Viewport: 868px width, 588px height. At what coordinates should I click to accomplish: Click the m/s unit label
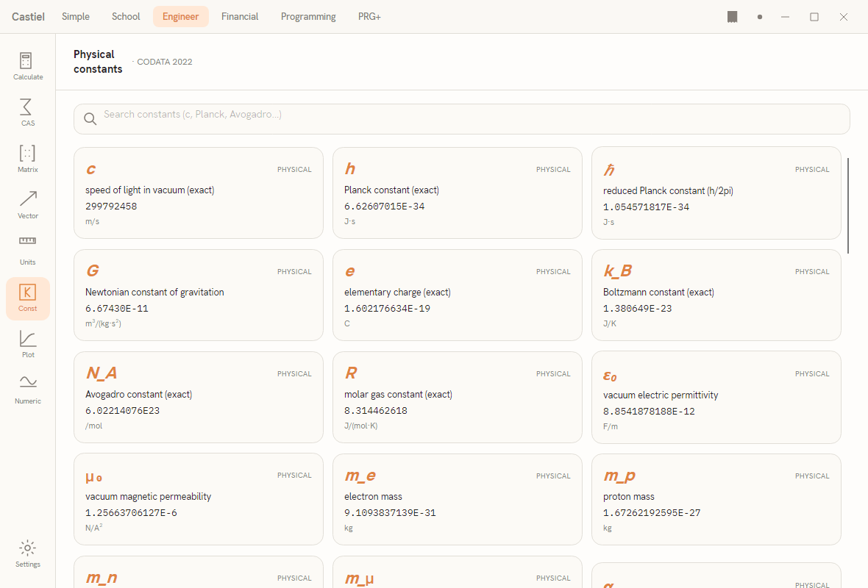pyautogui.click(x=93, y=221)
